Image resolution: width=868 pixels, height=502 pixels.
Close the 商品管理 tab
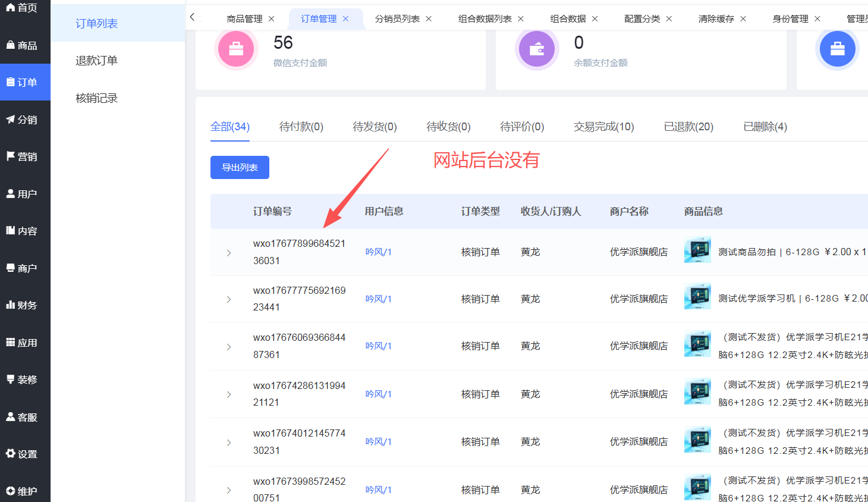coord(272,19)
